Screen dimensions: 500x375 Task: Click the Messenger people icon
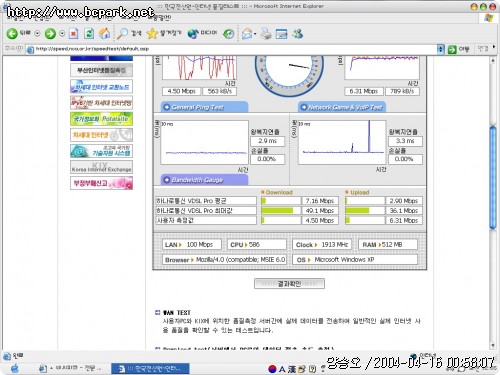[x=298, y=33]
